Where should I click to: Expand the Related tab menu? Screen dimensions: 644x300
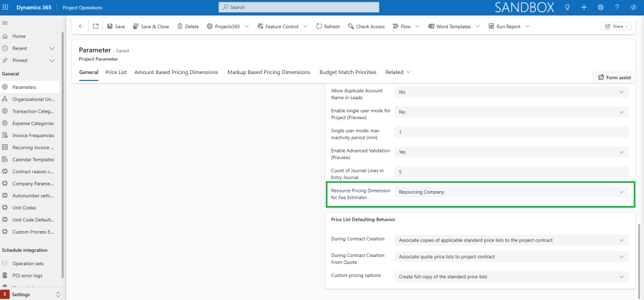point(397,72)
